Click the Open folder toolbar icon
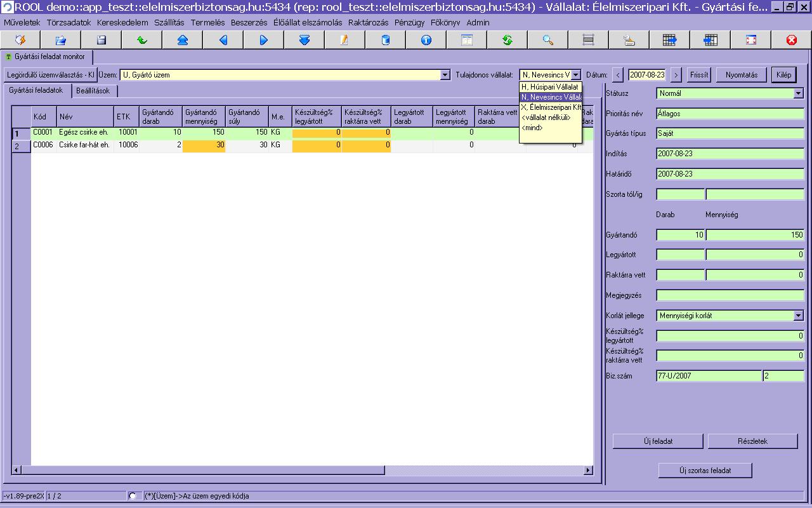 tap(60, 40)
